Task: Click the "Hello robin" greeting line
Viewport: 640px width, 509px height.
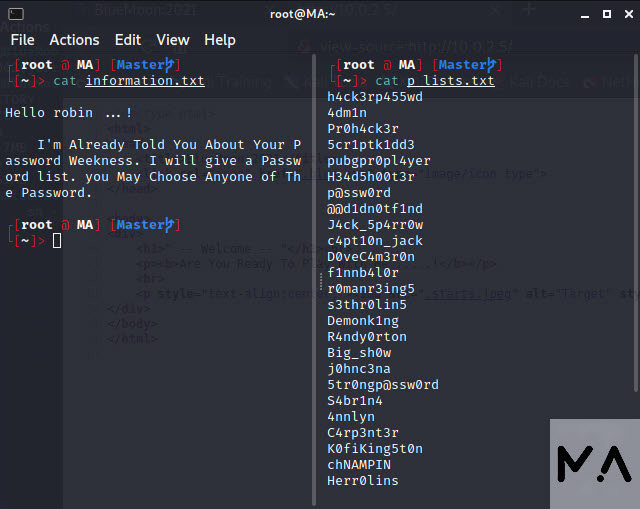Action: tap(68, 113)
